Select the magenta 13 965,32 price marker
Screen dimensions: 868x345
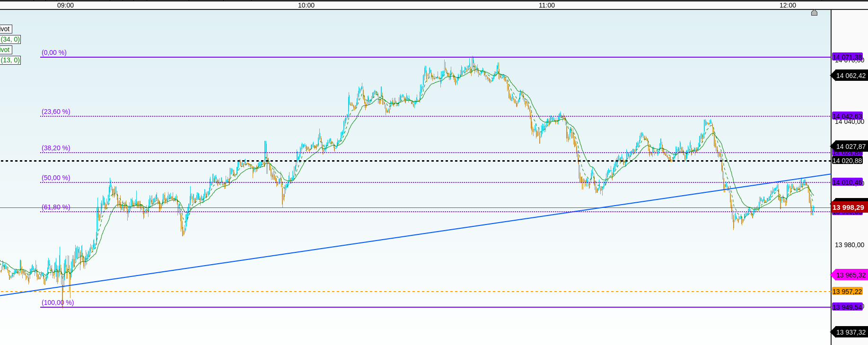pos(849,275)
